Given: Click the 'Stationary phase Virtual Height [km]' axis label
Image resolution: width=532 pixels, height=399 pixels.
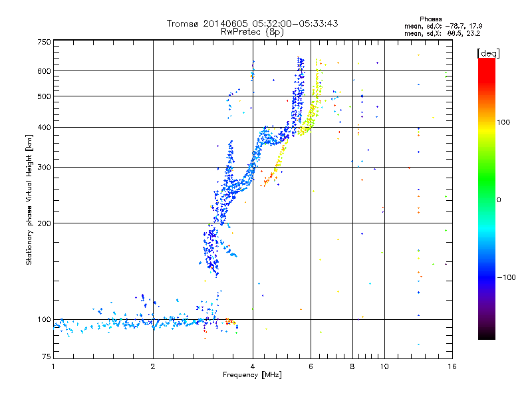Looking at the screenshot, I should pos(29,199).
